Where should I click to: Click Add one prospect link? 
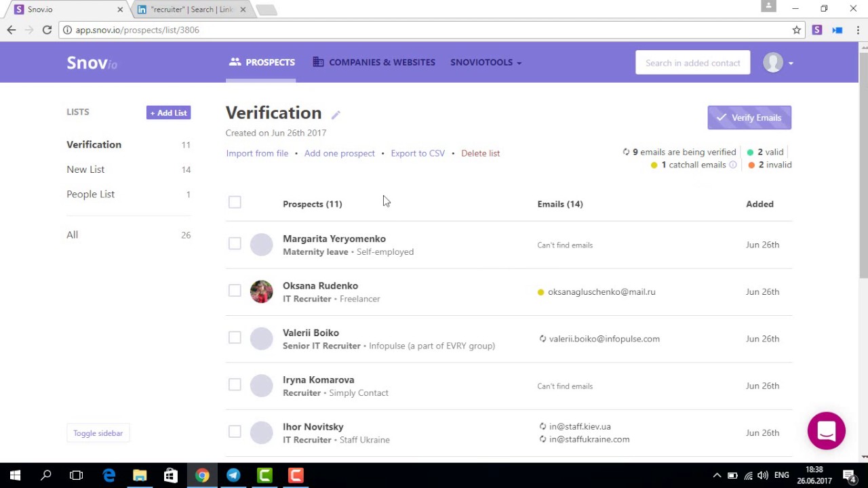tap(339, 153)
